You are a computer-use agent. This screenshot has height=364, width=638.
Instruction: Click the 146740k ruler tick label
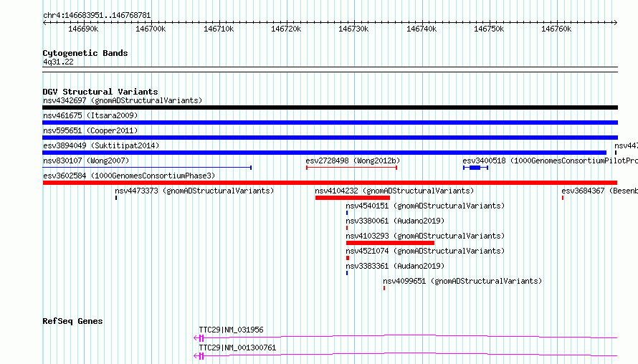coord(422,29)
